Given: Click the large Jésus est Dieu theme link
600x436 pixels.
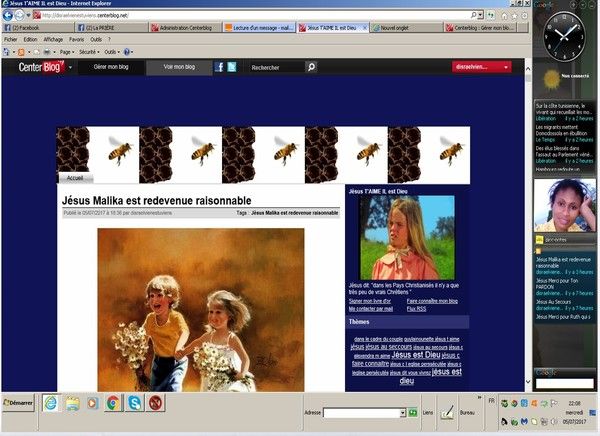Looking at the screenshot, I should (416, 355).
